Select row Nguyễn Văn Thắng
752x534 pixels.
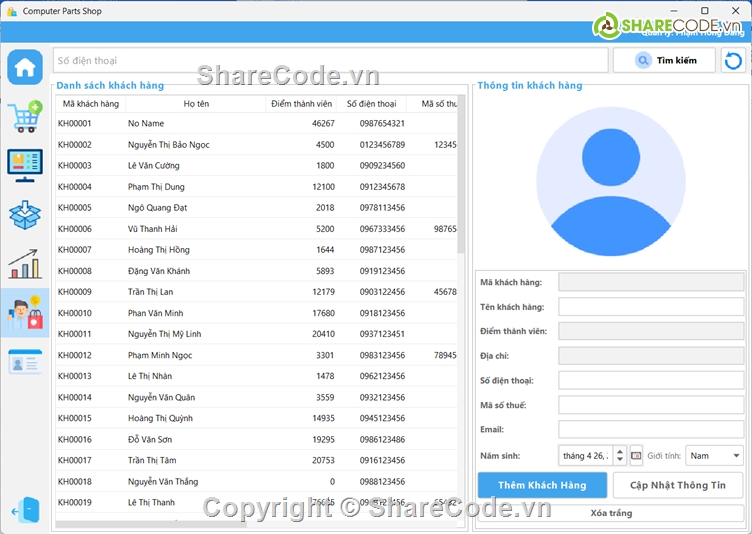[x=257, y=481]
